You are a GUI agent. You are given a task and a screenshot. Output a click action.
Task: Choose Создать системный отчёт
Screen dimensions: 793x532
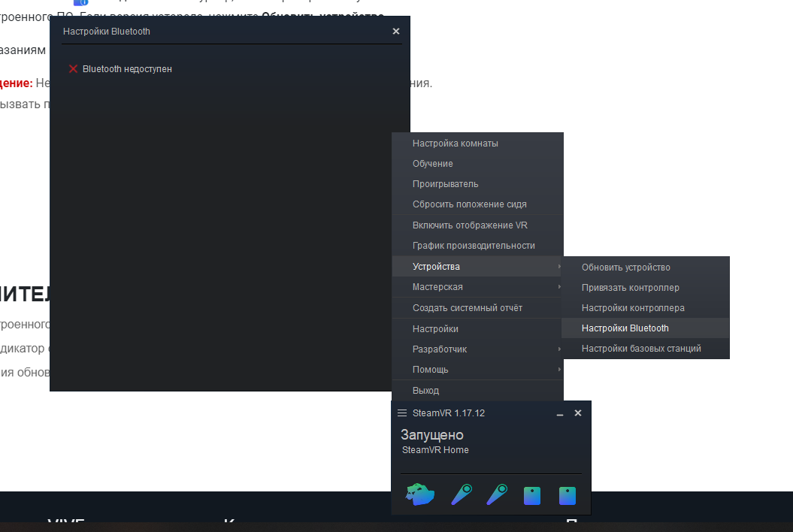coord(477,308)
